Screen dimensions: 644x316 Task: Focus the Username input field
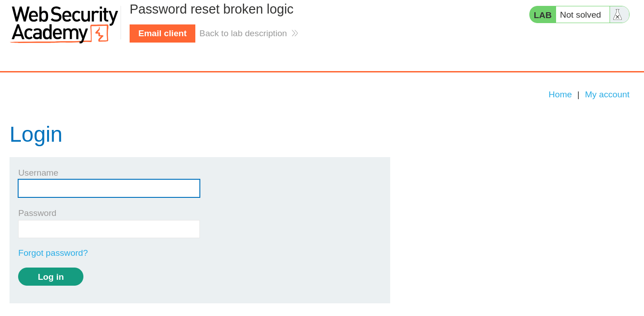[x=109, y=188]
